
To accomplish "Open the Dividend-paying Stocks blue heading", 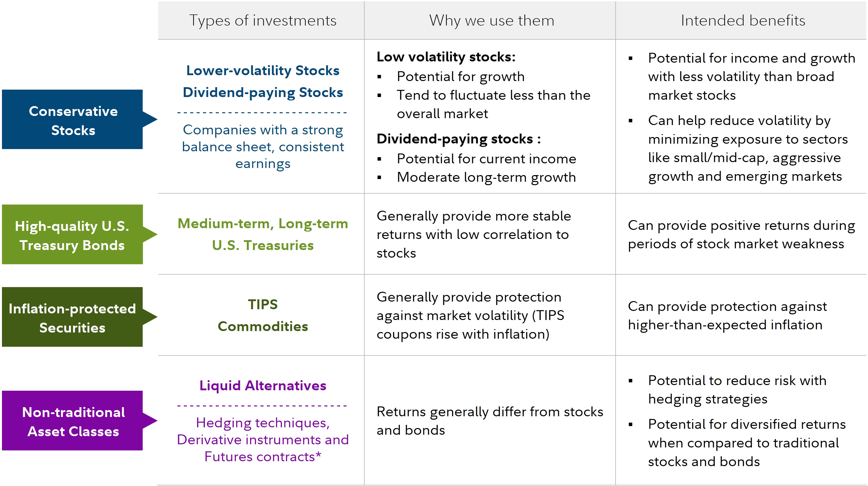I will [263, 93].
